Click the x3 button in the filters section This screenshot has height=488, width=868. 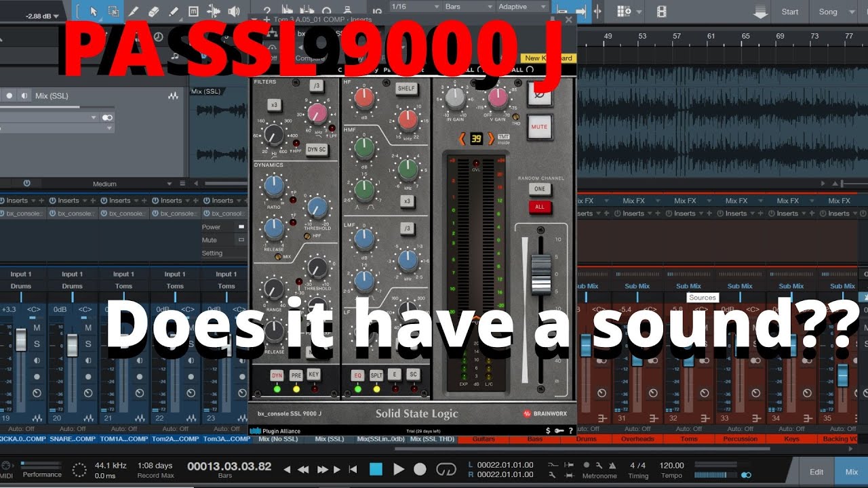(274, 105)
